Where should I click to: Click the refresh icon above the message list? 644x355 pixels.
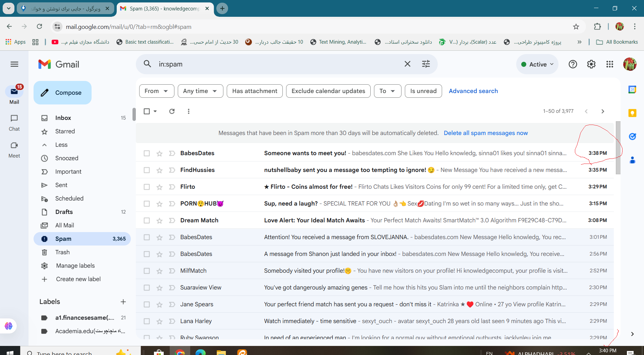[x=172, y=111]
